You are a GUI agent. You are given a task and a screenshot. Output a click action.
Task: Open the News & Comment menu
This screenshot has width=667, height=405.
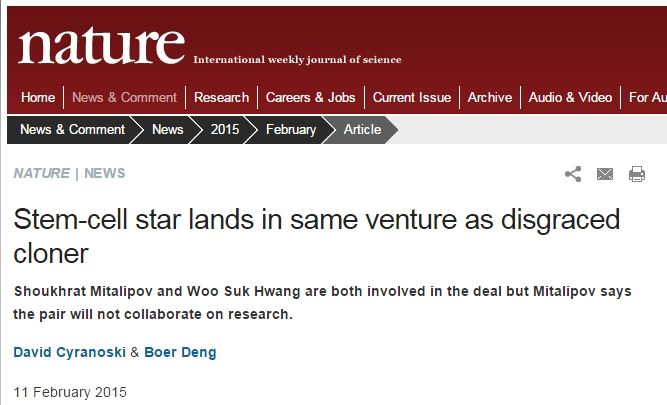click(x=124, y=97)
